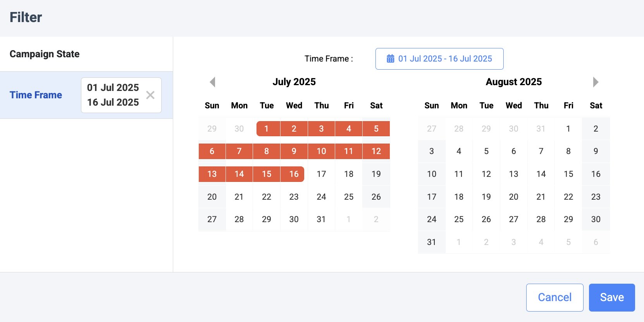Viewport: 644px width, 322px height.
Task: Click the calendar icon in date field
Action: click(391, 59)
